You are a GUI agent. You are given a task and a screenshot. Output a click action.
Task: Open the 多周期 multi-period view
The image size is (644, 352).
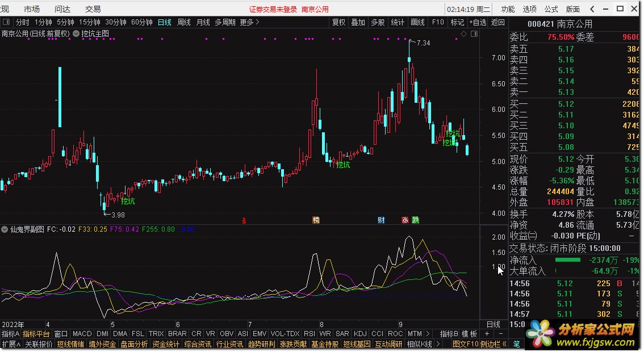[x=225, y=22]
